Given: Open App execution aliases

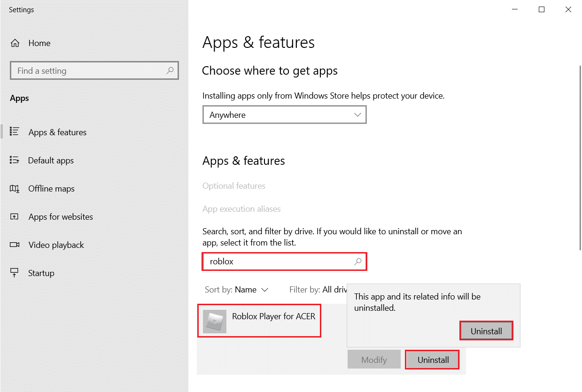Looking at the screenshot, I should [x=241, y=208].
